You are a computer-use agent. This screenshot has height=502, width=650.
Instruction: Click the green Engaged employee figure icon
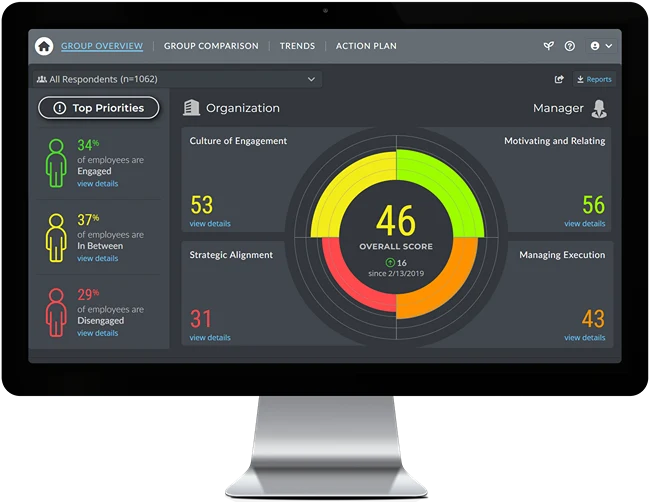pos(56,162)
